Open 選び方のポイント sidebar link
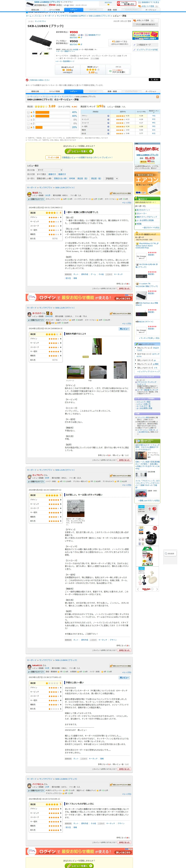Viewport: 186px width, 868px height. pyautogui.click(x=143, y=210)
